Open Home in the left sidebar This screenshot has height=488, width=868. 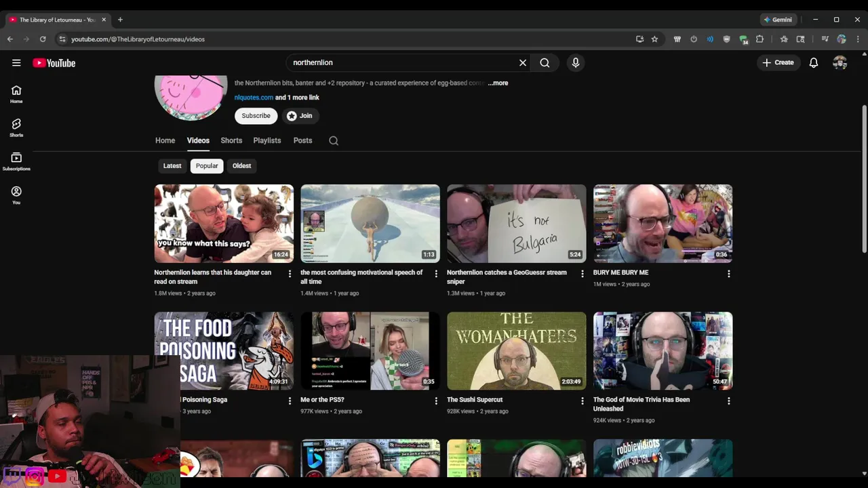coord(16,94)
